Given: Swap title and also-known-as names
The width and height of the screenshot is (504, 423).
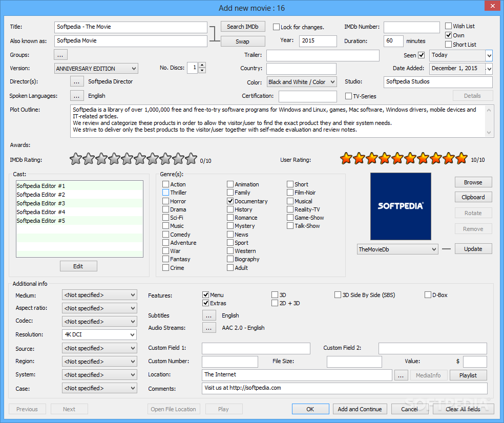Looking at the screenshot, I should 243,41.
